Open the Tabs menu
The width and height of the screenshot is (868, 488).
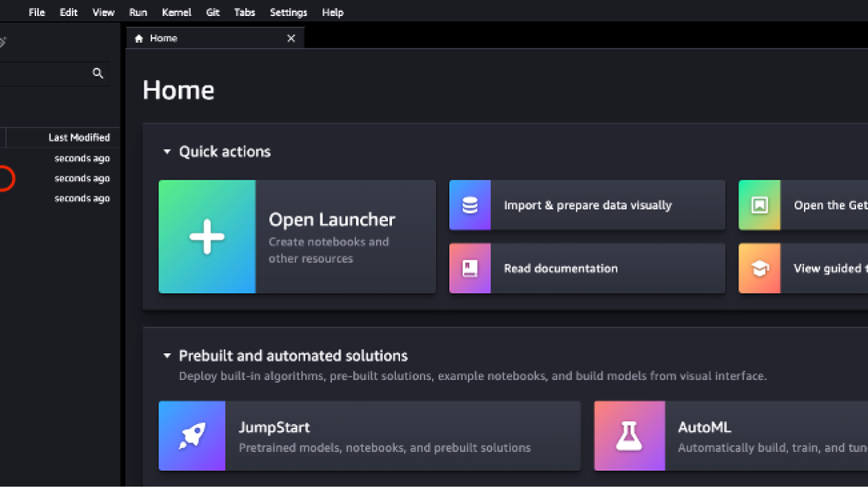[244, 12]
